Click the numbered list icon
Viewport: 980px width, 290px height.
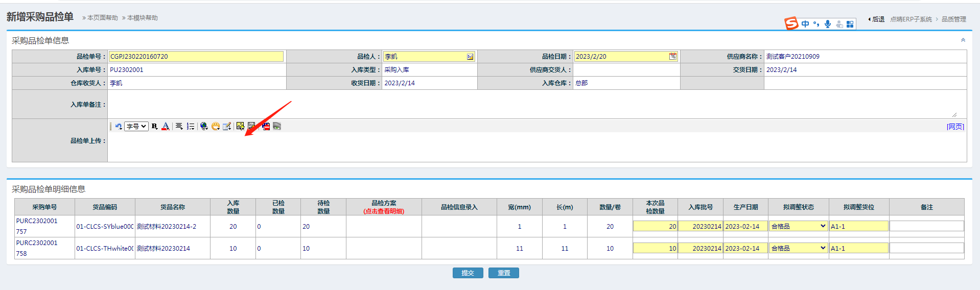pyautogui.click(x=191, y=126)
